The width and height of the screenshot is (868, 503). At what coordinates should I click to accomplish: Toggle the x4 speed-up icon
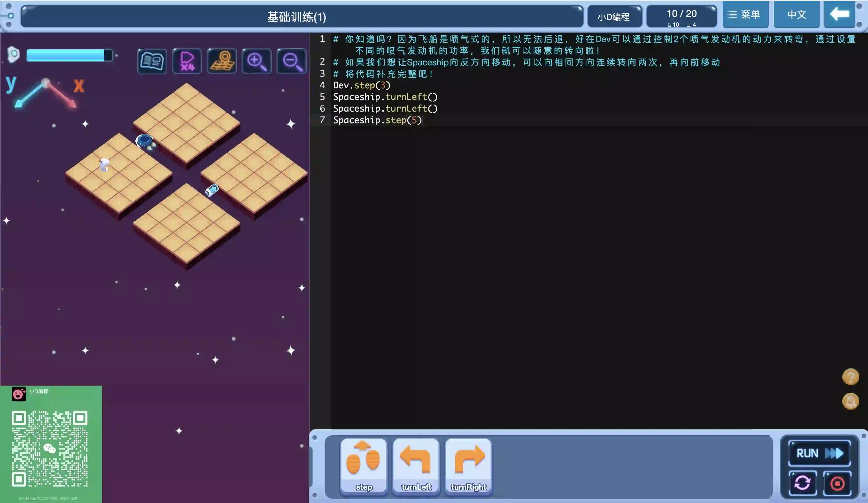187,61
